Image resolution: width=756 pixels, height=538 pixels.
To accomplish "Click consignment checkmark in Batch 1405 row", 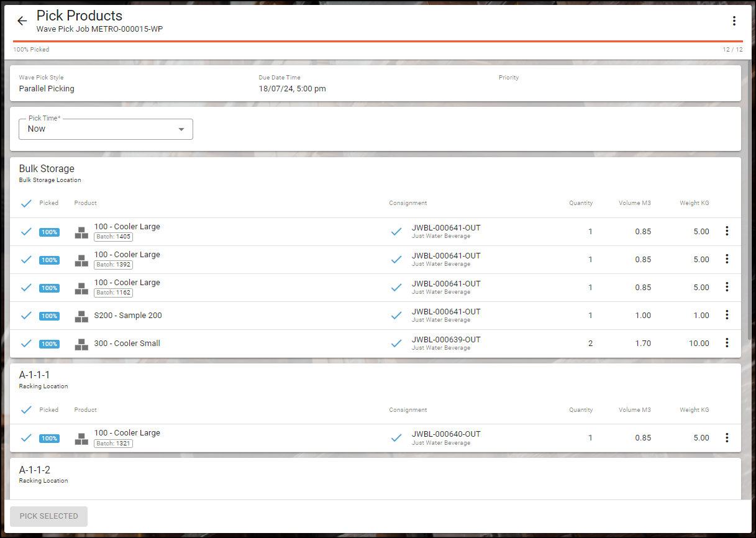I will (396, 232).
